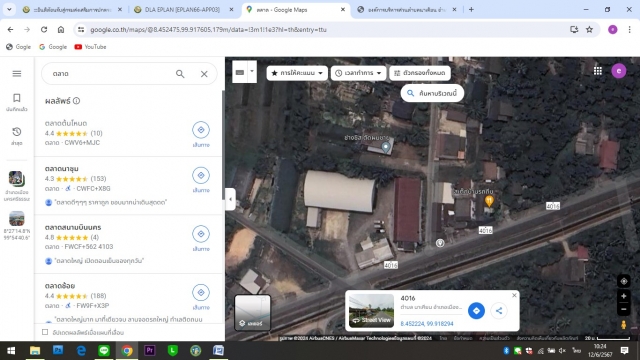Collapse the side results panel
Image resolution: width=640 pixels, height=360 pixels.
click(x=230, y=199)
